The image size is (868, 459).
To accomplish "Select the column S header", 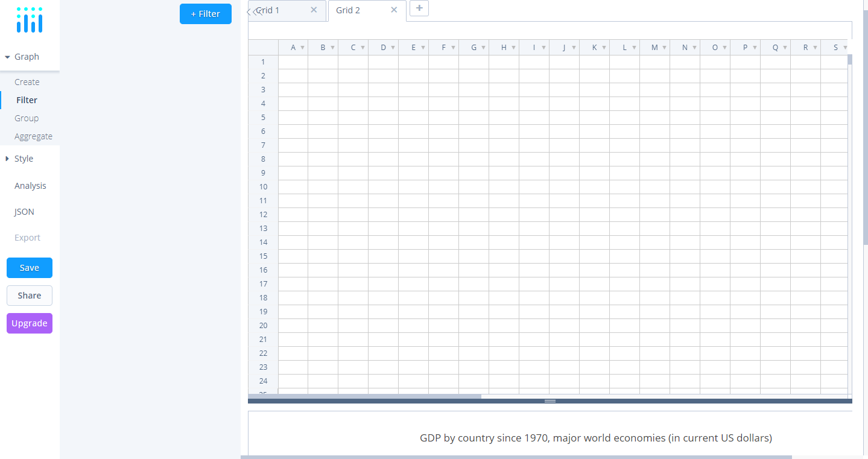I will (835, 48).
